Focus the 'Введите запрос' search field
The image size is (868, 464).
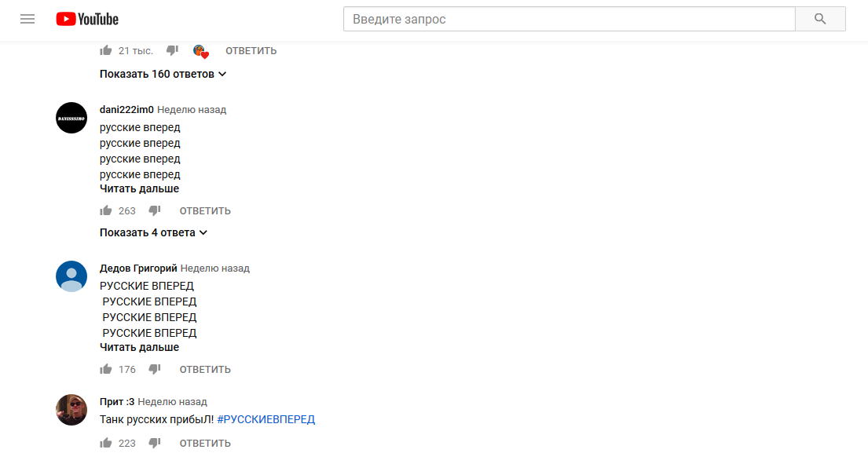(x=569, y=20)
